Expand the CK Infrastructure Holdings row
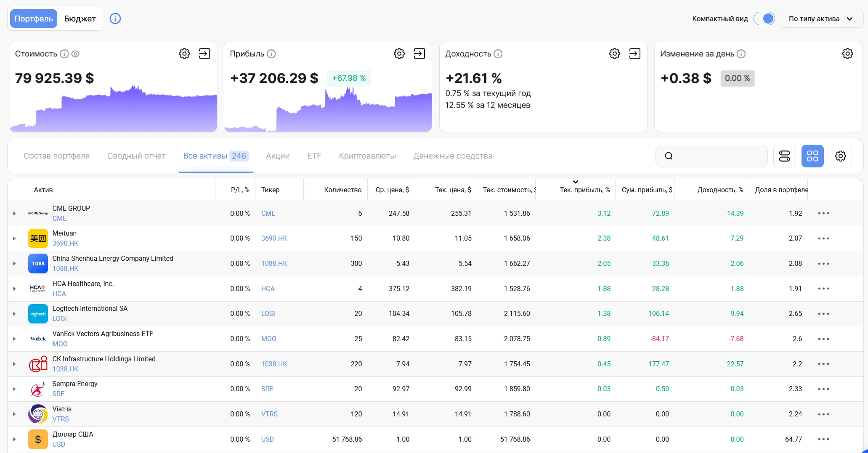The width and height of the screenshot is (868, 453). click(14, 364)
